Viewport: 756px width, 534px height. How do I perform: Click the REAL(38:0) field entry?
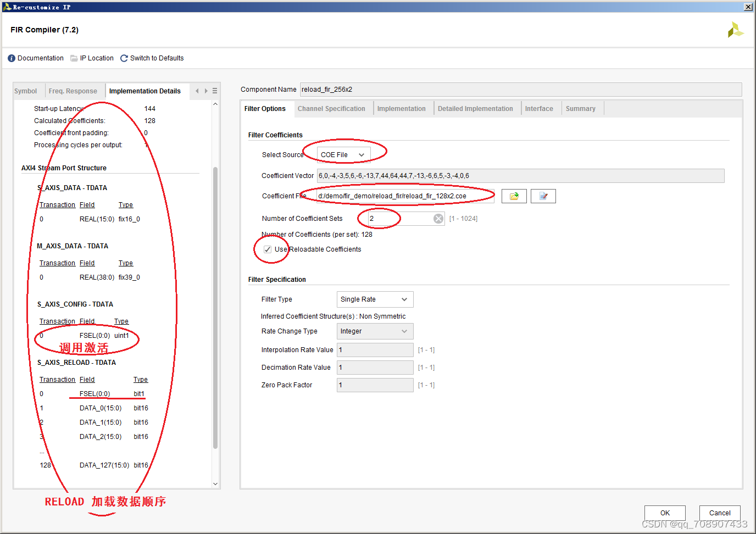tap(97, 277)
